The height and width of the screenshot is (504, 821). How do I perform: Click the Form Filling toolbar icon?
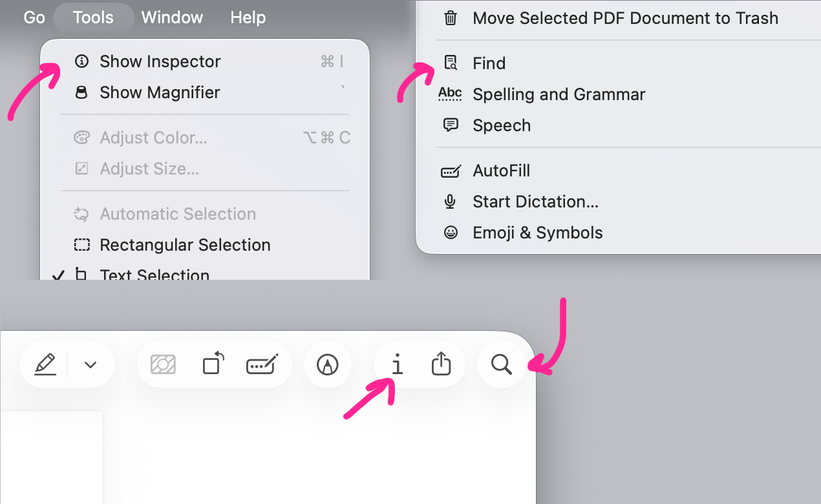click(x=262, y=365)
